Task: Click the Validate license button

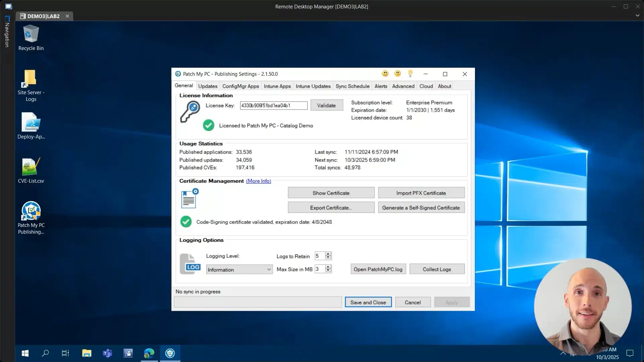Action: [326, 105]
